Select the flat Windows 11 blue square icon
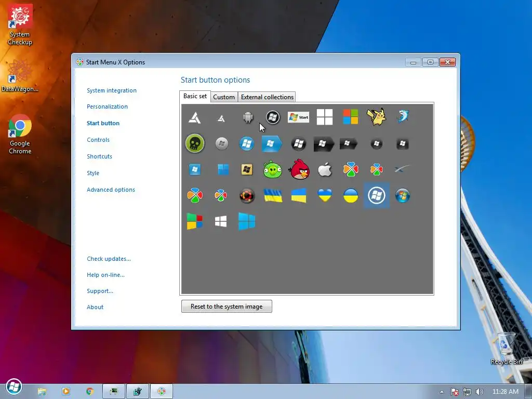Image resolution: width=532 pixels, height=399 pixels. coord(223,169)
